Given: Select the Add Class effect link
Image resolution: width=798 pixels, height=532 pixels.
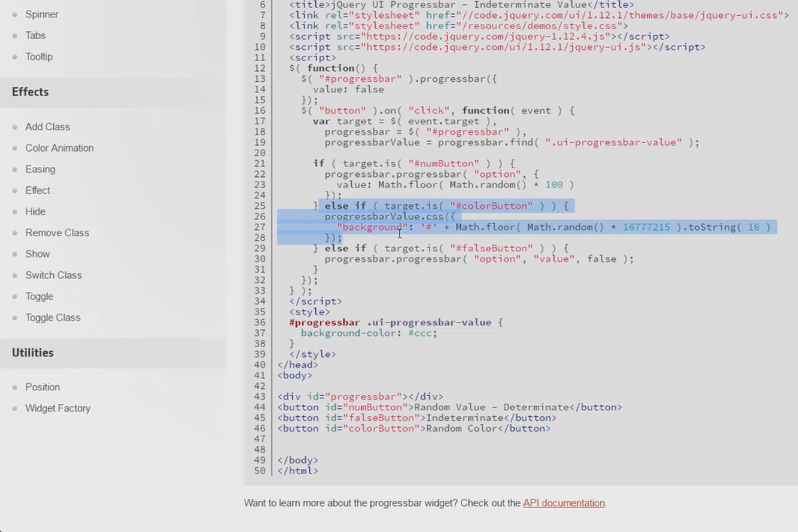Looking at the screenshot, I should [x=47, y=126].
